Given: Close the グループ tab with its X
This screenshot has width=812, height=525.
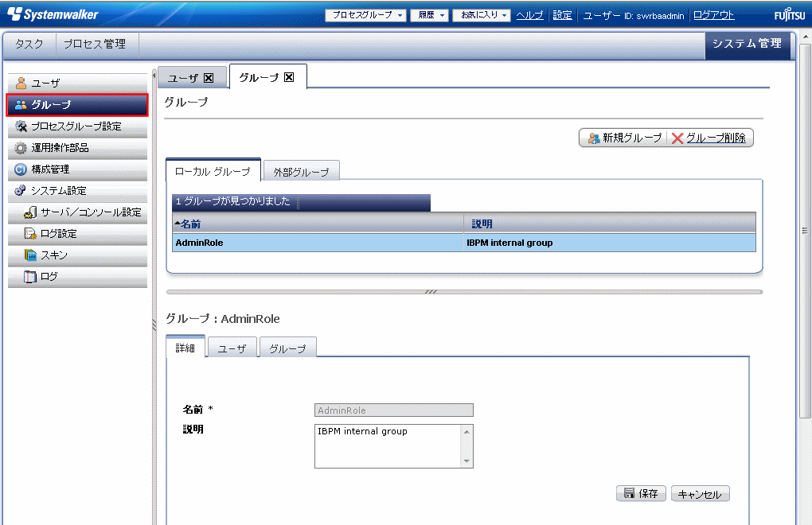Looking at the screenshot, I should pyautogui.click(x=289, y=77).
